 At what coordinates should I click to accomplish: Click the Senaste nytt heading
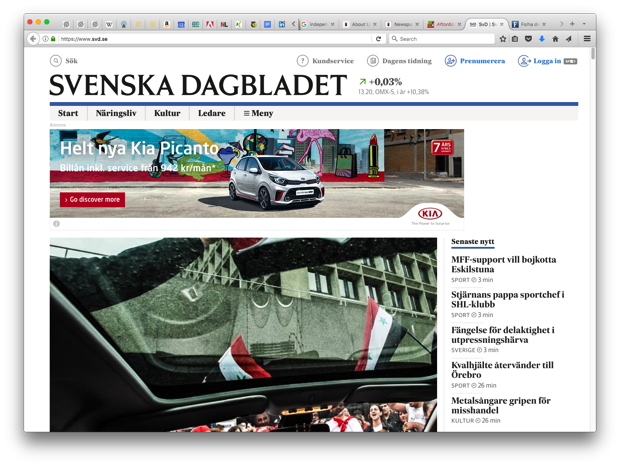coord(473,241)
